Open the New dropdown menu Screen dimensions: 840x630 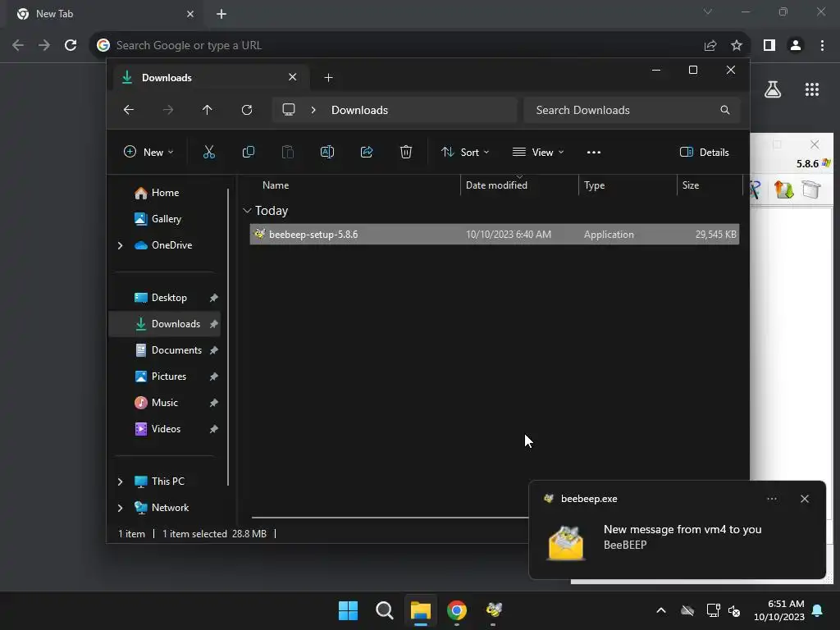(x=148, y=152)
